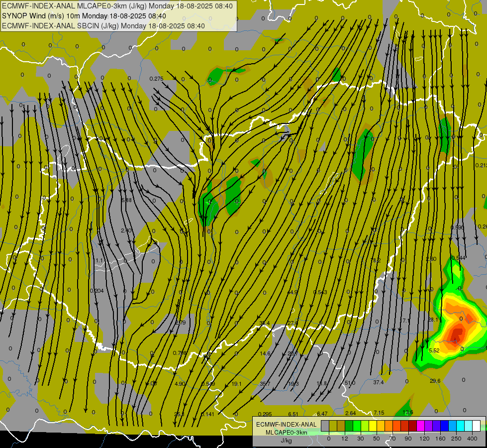Click the map value '29.6'
Screen dimensions: 487x448
435,380
